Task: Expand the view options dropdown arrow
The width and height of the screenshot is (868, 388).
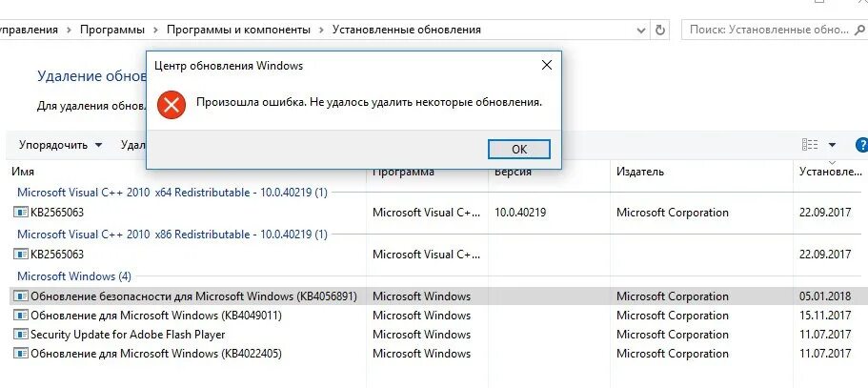Action: point(832,145)
